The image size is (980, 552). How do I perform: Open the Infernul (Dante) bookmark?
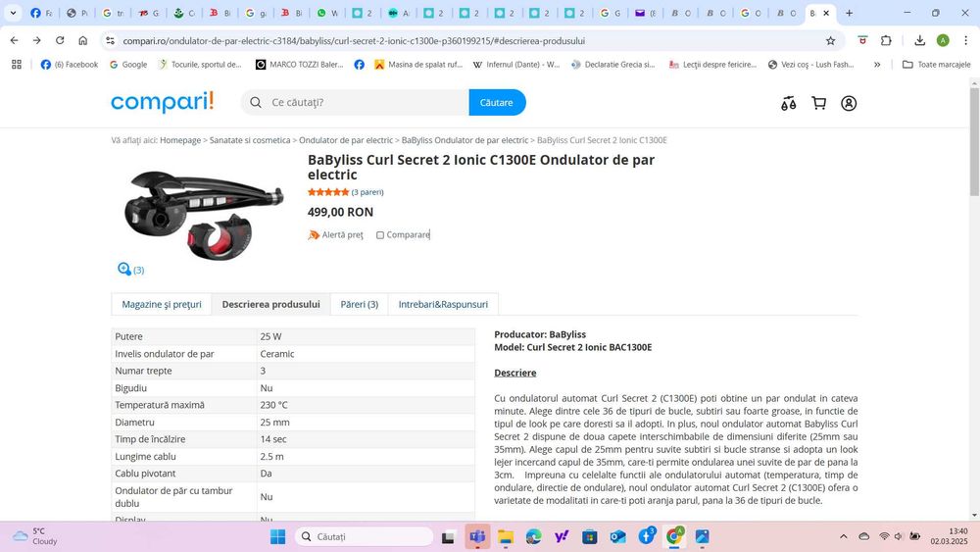516,65
